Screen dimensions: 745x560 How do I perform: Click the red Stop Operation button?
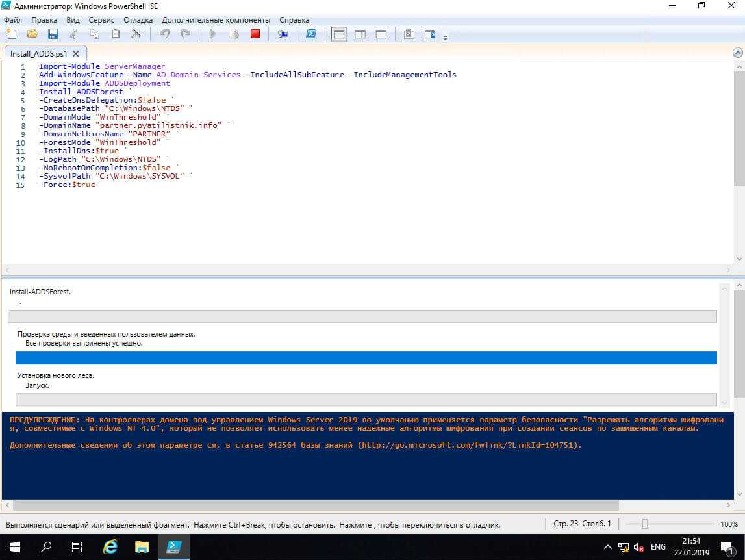[x=255, y=34]
